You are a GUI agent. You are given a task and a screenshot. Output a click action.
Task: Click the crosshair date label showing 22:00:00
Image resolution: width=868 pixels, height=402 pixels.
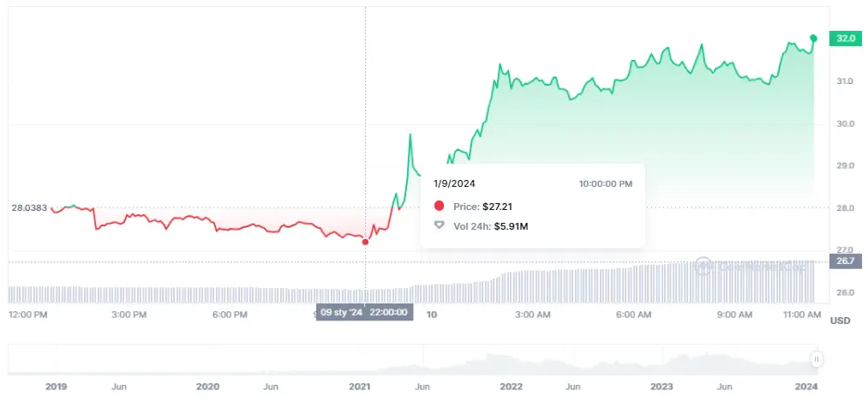click(x=364, y=313)
